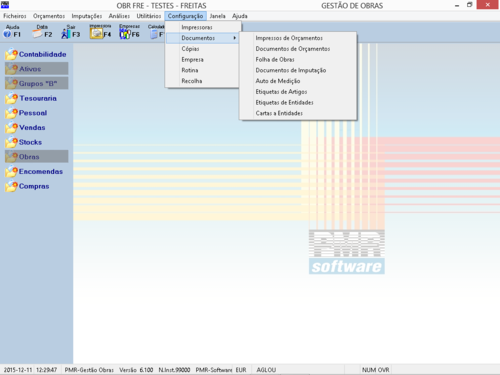Click the Sair F3 exit icon

pos(70,31)
